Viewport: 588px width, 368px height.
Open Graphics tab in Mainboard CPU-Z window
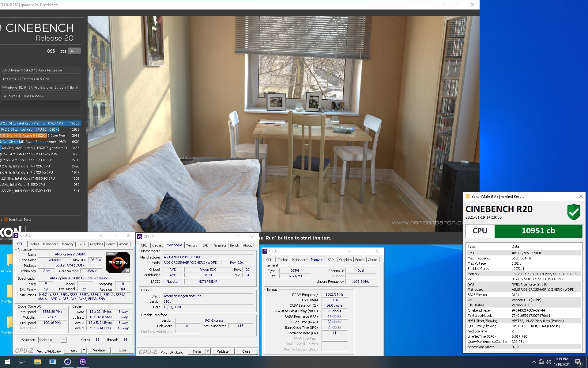click(x=220, y=245)
